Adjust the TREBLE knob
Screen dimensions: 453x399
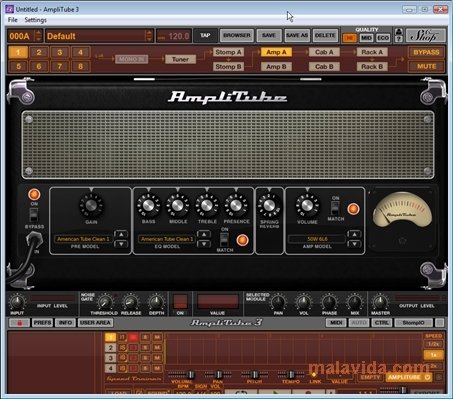pos(207,206)
